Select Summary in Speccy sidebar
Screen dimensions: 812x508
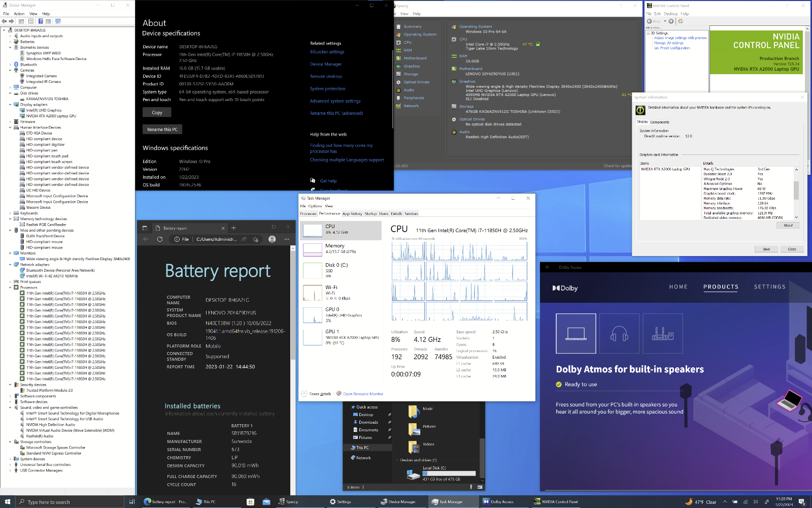[x=412, y=26]
